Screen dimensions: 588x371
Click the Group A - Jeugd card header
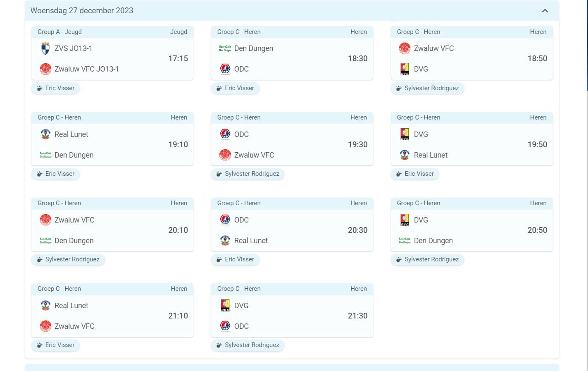[x=112, y=32]
